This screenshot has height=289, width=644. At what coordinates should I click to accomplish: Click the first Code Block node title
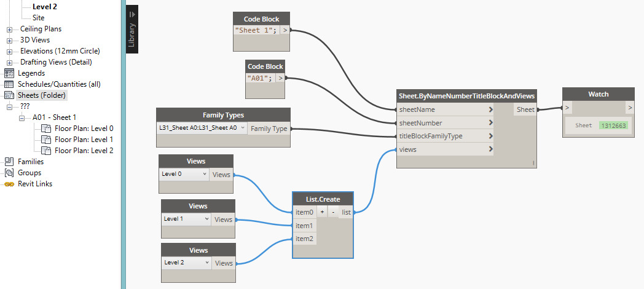click(x=261, y=19)
